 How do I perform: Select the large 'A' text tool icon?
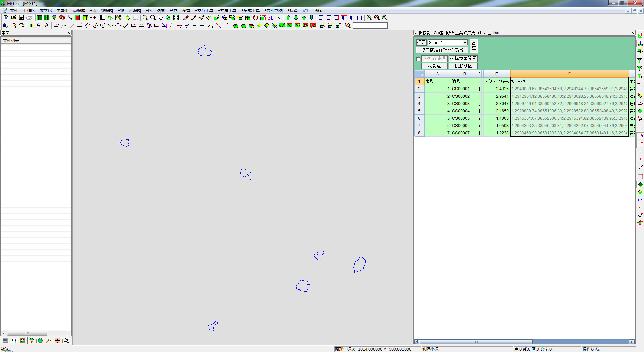click(x=47, y=25)
